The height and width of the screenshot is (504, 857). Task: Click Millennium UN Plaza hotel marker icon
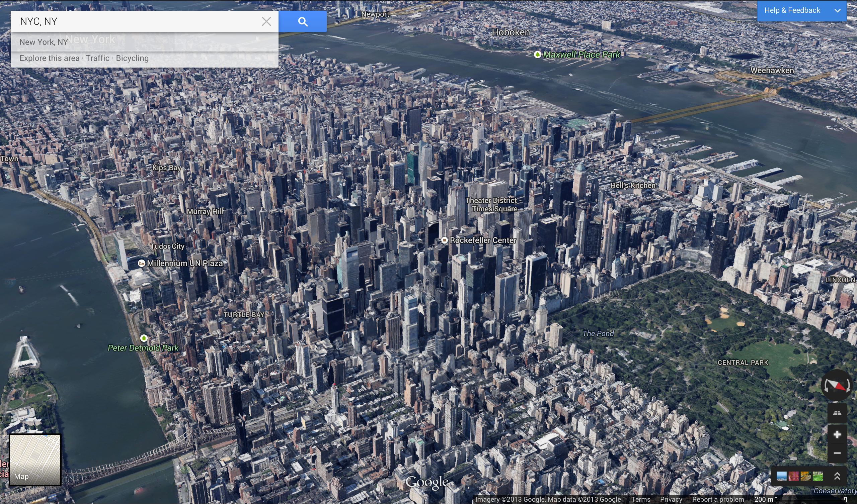(142, 264)
